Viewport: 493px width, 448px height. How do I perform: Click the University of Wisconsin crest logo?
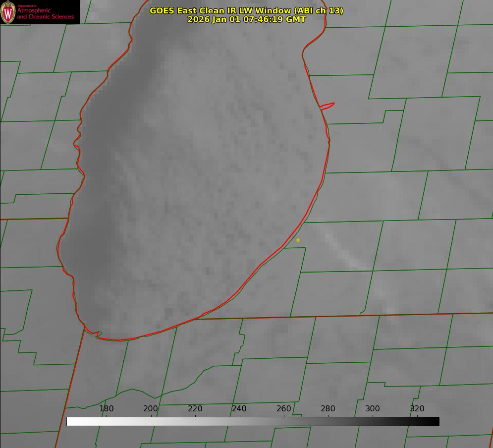click(8, 12)
